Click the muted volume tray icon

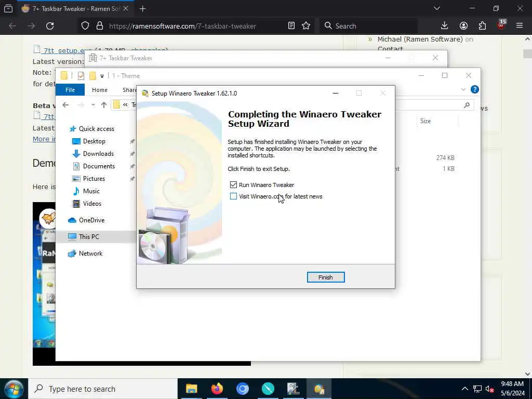pyautogui.click(x=489, y=389)
